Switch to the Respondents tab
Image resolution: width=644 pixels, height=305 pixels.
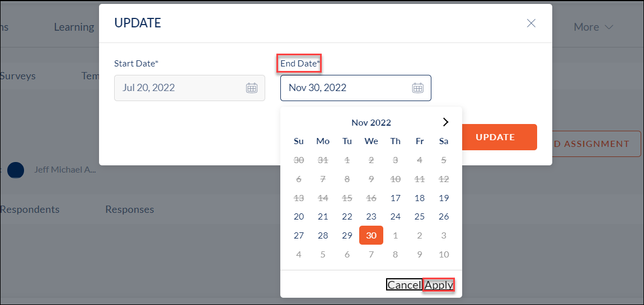pyautogui.click(x=30, y=209)
